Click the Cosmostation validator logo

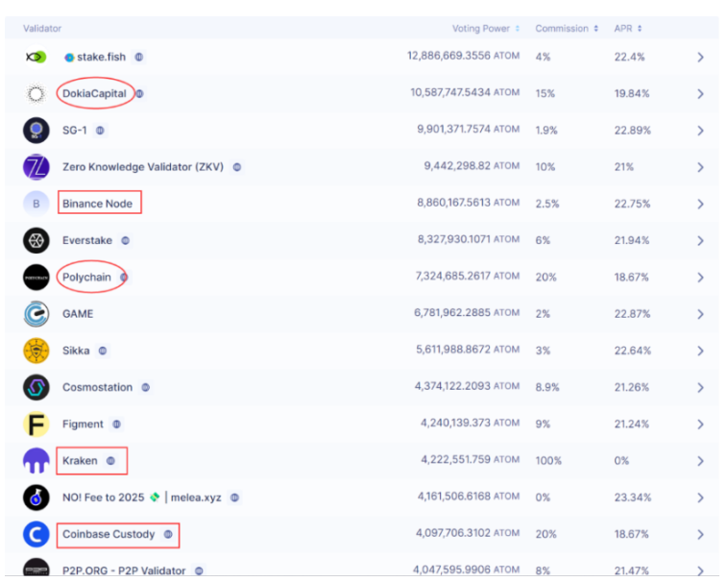[36, 387]
